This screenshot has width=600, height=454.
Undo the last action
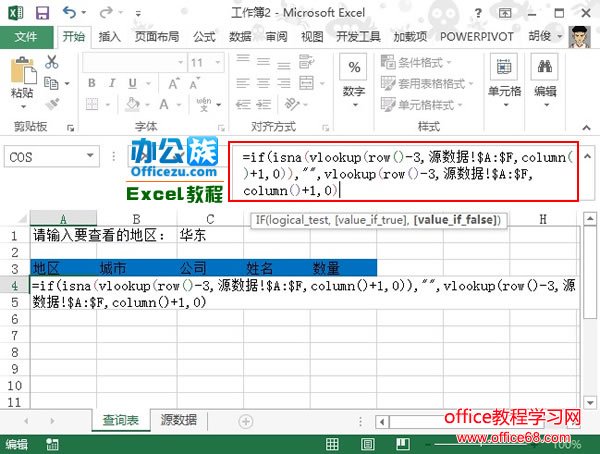click(70, 13)
